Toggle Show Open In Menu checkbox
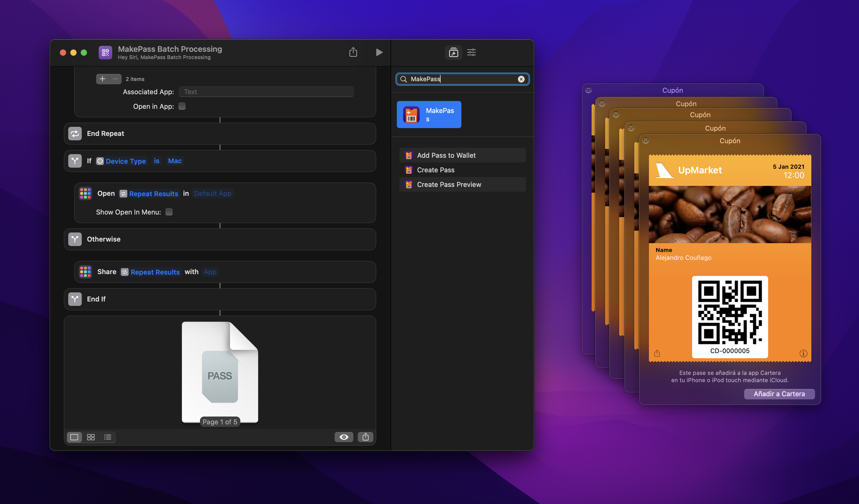This screenshot has height=504, width=859. pos(169,212)
